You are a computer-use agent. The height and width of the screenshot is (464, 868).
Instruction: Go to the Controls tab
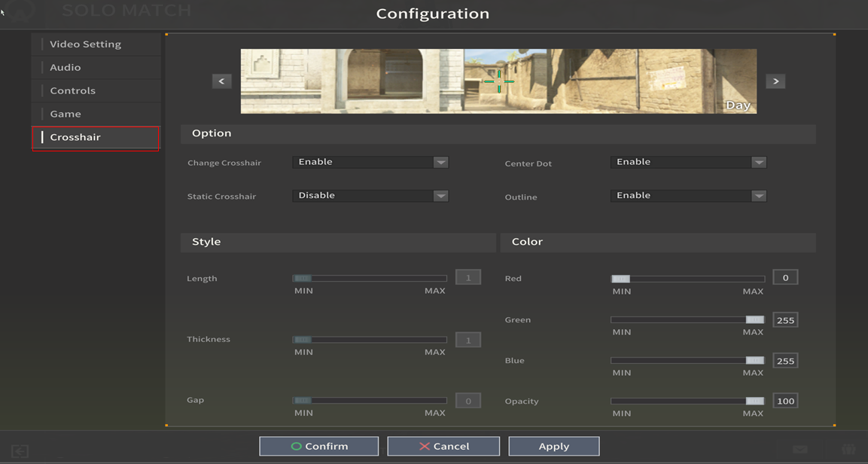[72, 91]
